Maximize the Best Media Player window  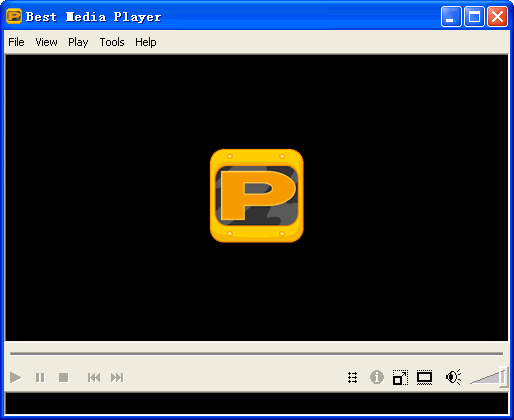[474, 16]
